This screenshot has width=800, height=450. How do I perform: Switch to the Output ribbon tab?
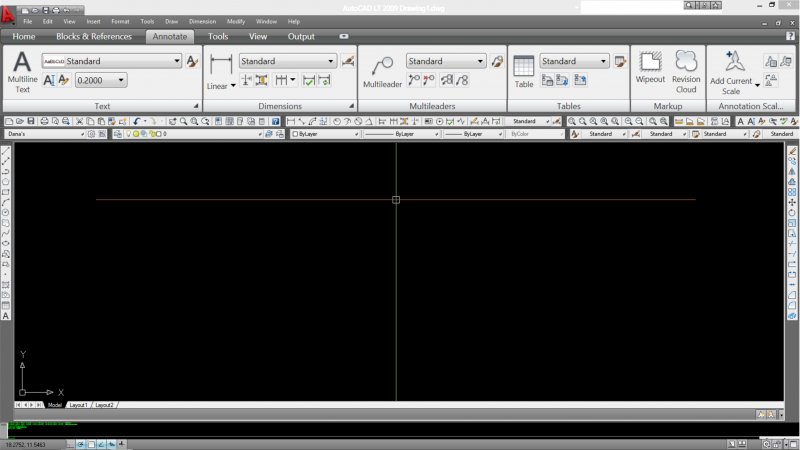(301, 36)
